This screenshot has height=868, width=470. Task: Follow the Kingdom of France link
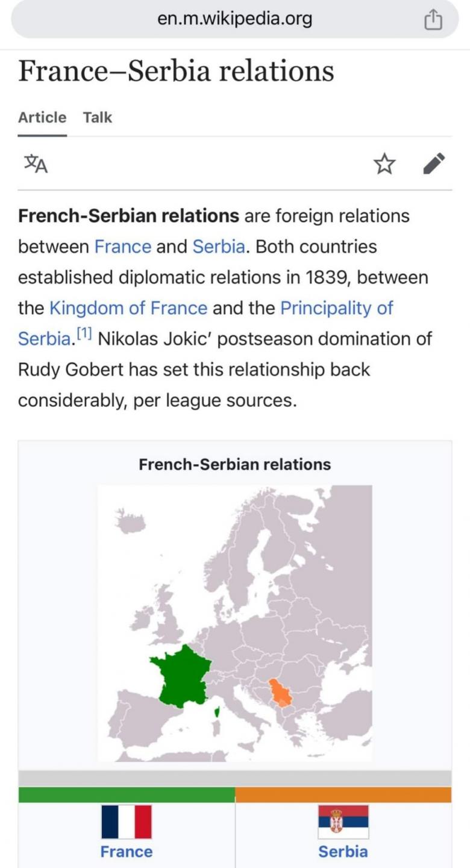click(128, 308)
